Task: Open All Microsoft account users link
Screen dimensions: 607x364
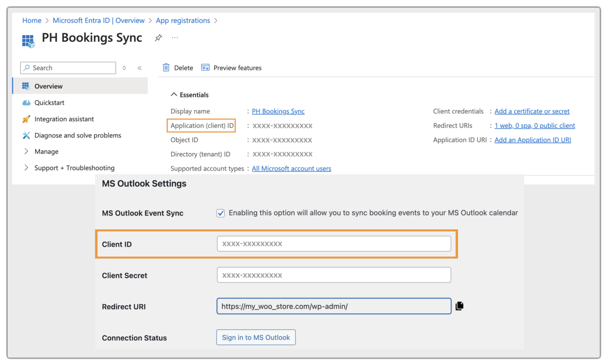Action: pyautogui.click(x=291, y=168)
